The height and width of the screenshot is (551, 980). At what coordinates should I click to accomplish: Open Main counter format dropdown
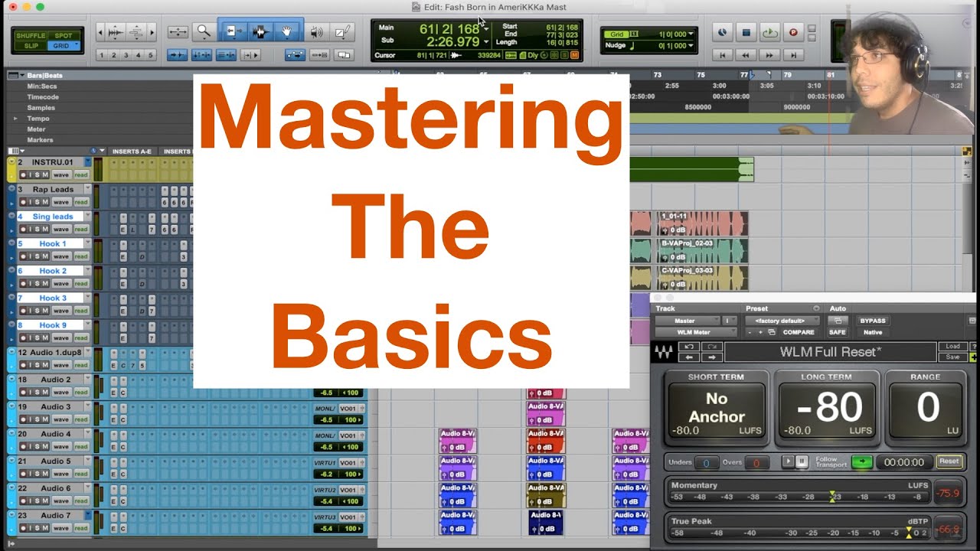tap(485, 29)
